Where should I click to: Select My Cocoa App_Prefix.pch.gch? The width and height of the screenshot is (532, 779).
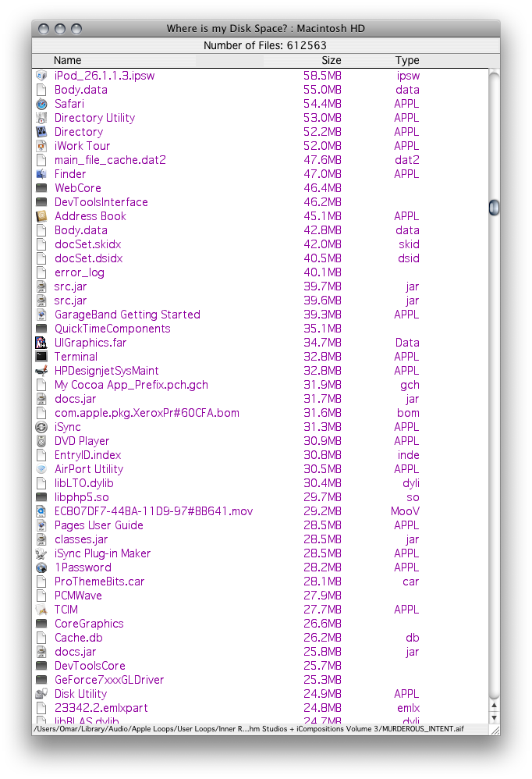tap(132, 385)
